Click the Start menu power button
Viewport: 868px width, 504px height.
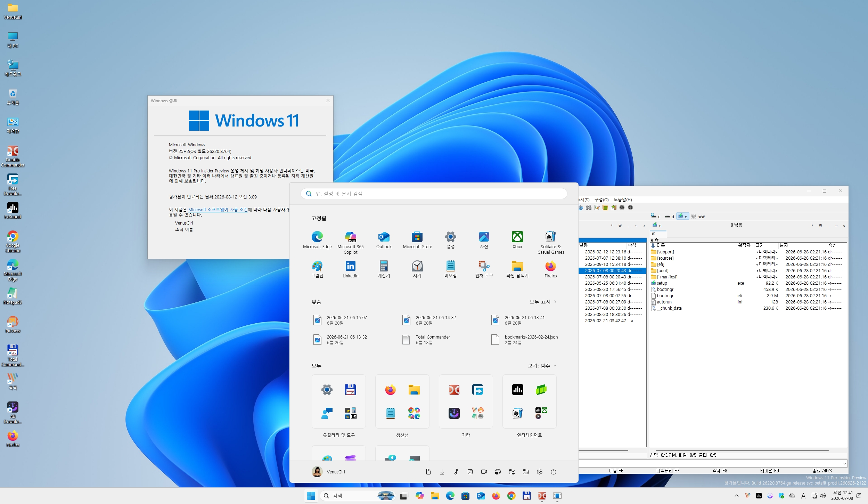point(554,472)
